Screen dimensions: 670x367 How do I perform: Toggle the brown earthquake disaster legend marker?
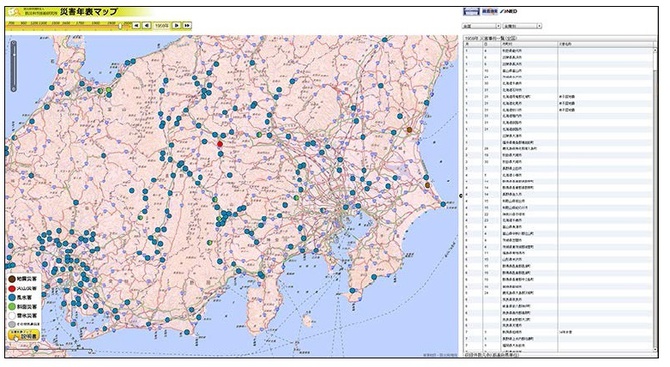click(x=12, y=279)
